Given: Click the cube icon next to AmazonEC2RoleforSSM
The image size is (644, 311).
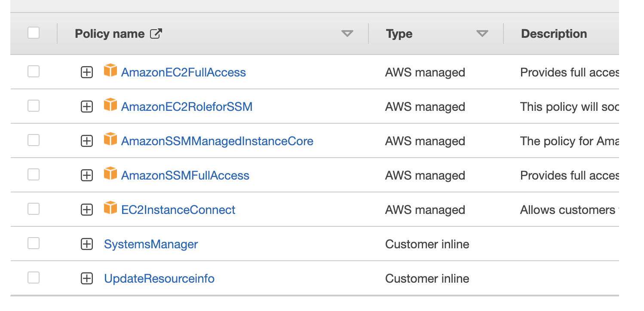Looking at the screenshot, I should [110, 106].
